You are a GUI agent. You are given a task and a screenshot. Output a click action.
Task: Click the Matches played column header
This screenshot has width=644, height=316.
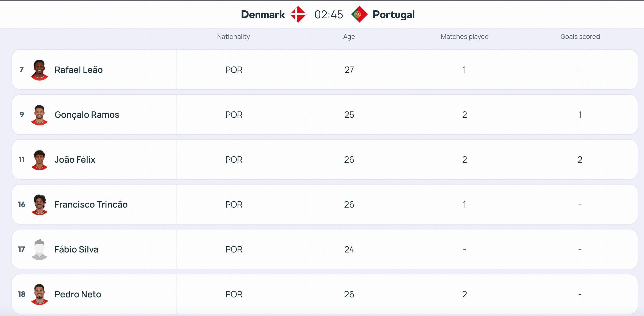click(465, 37)
